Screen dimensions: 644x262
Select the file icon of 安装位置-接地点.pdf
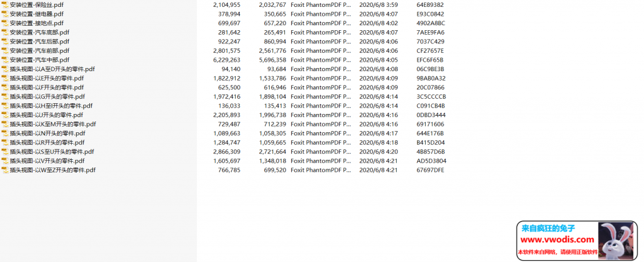[x=5, y=23]
